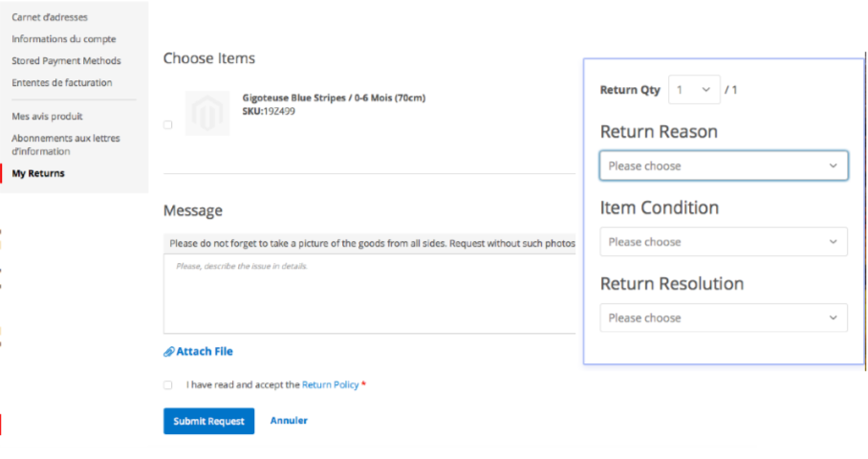Click the Annuler link
The height and width of the screenshot is (459, 868).
289,420
